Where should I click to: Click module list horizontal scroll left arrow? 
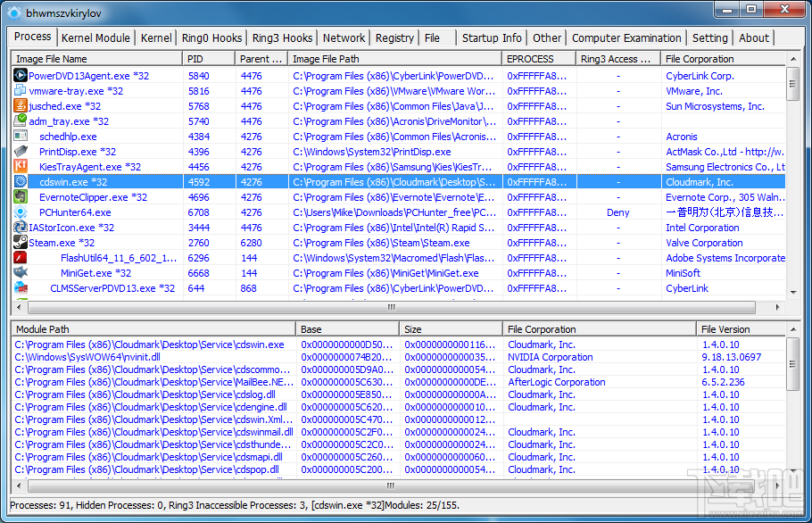click(x=19, y=486)
